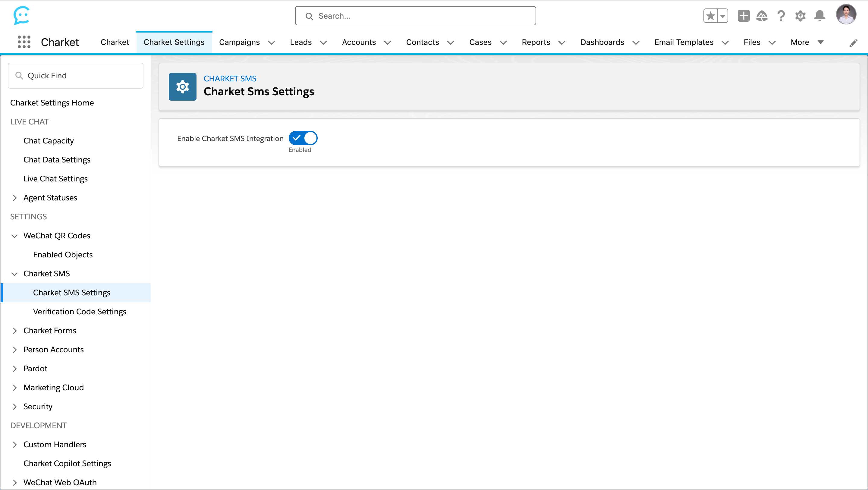Open the Files tab dropdown chevron
This screenshot has height=490, width=868.
772,42
